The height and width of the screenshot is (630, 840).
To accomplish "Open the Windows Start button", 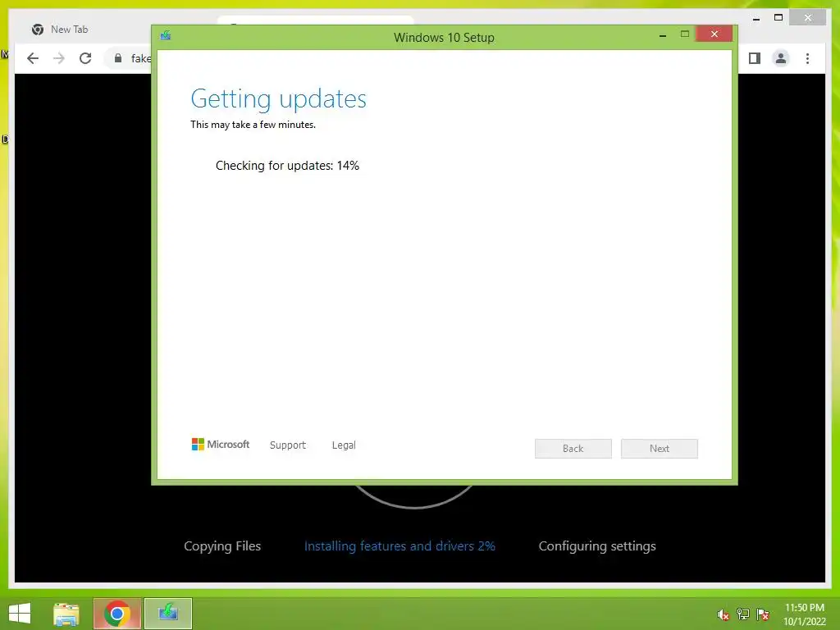I will (x=20, y=614).
